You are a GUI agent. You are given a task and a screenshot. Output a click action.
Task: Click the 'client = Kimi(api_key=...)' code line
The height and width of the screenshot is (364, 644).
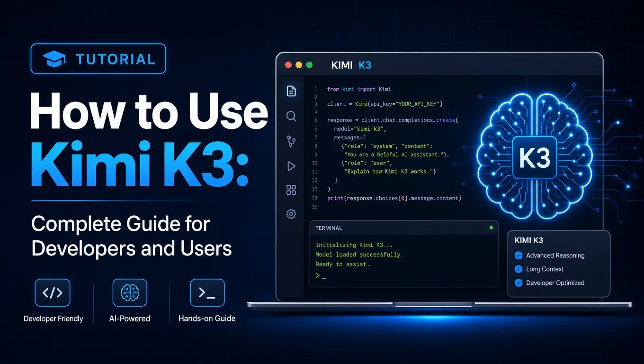[385, 104]
